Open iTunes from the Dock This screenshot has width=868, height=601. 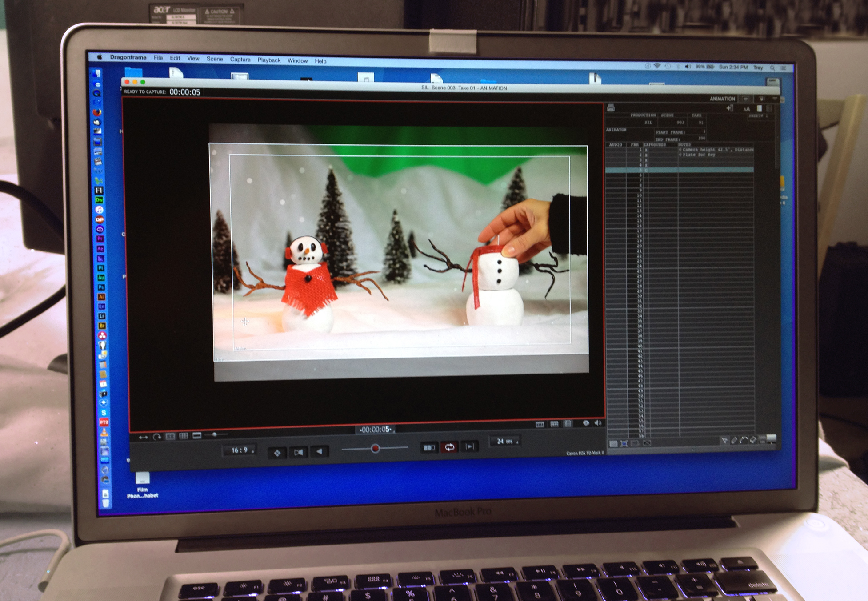[x=100, y=210]
